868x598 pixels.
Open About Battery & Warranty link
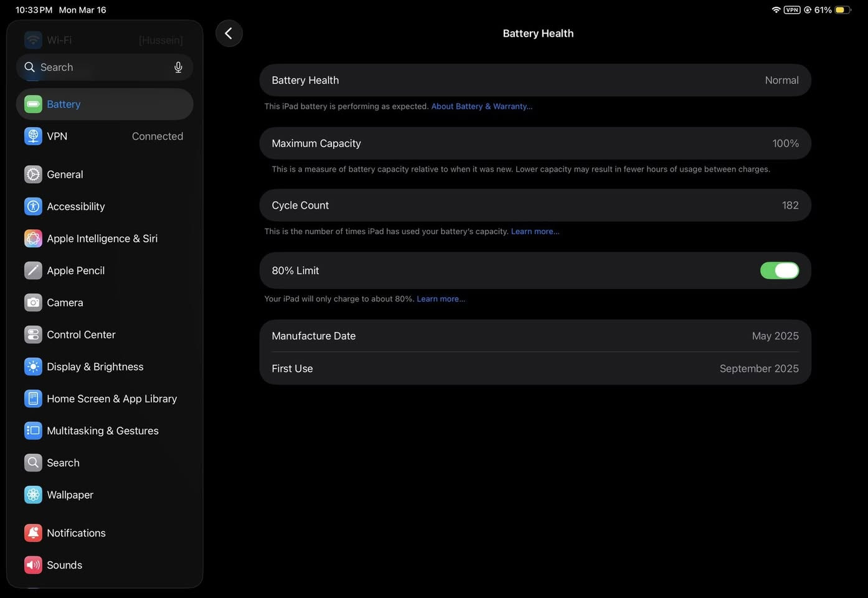tap(481, 107)
